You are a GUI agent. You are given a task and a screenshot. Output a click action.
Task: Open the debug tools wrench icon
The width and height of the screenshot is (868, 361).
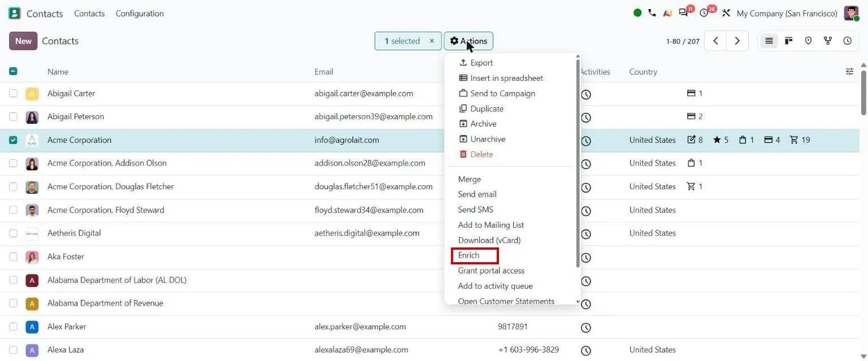pyautogui.click(x=726, y=13)
